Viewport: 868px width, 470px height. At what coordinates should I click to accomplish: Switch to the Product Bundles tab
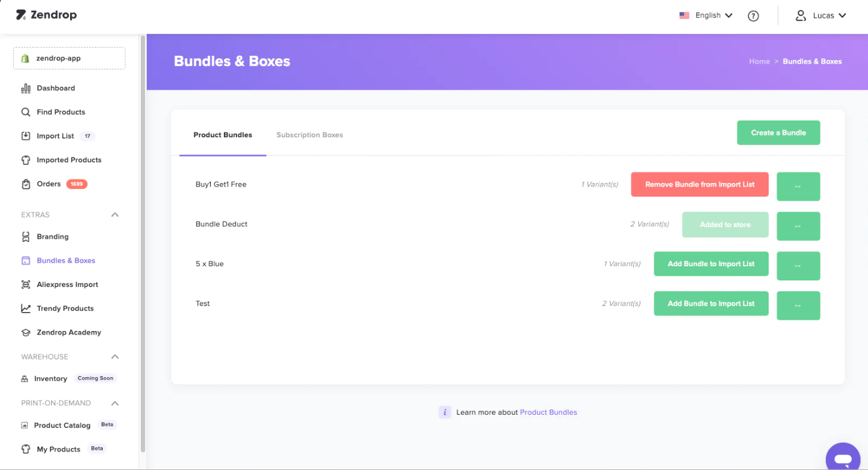(x=223, y=135)
